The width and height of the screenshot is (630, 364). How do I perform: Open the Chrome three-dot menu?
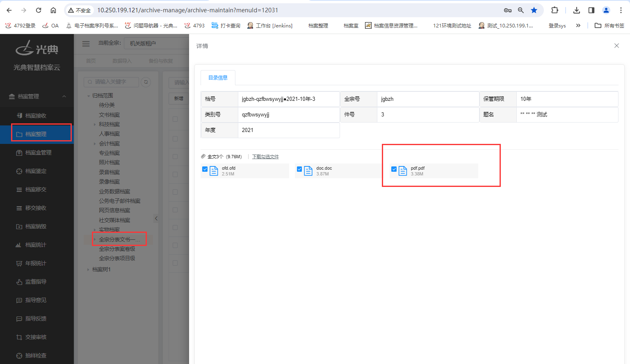(x=621, y=10)
